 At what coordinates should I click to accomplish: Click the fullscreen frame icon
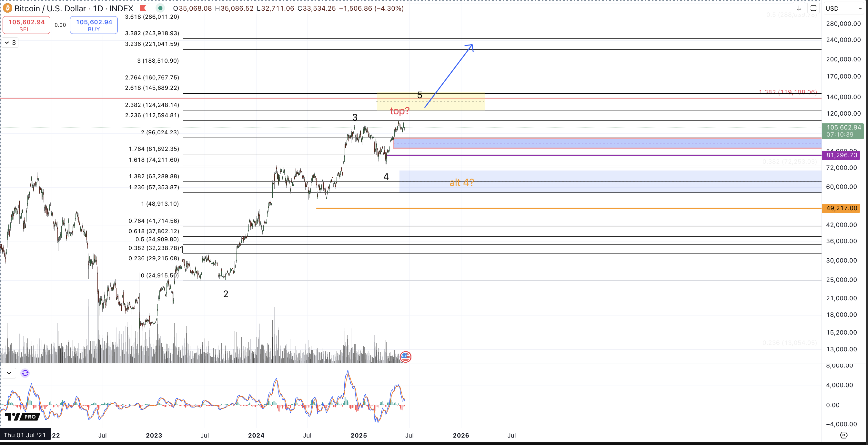[813, 8]
